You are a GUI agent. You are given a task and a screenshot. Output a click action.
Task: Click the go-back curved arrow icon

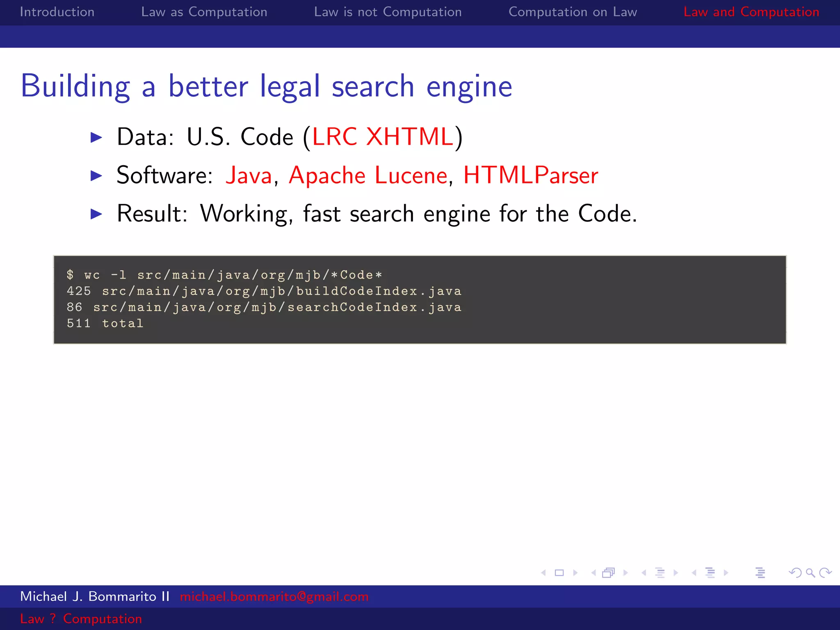pos(795,573)
